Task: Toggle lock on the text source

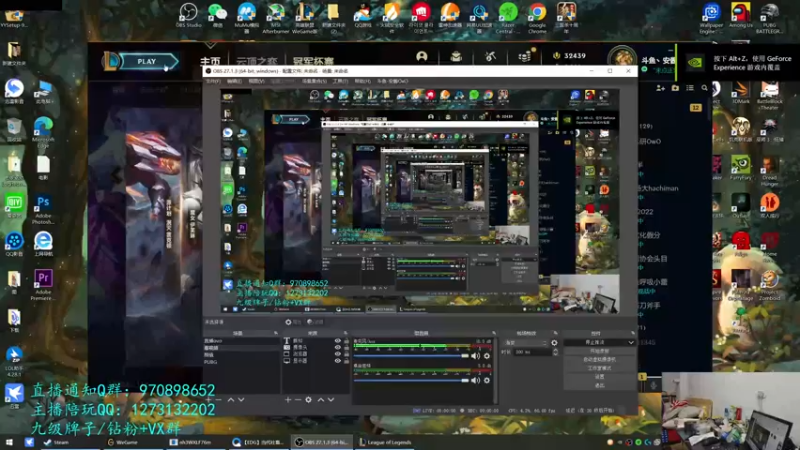Action: tap(346, 340)
